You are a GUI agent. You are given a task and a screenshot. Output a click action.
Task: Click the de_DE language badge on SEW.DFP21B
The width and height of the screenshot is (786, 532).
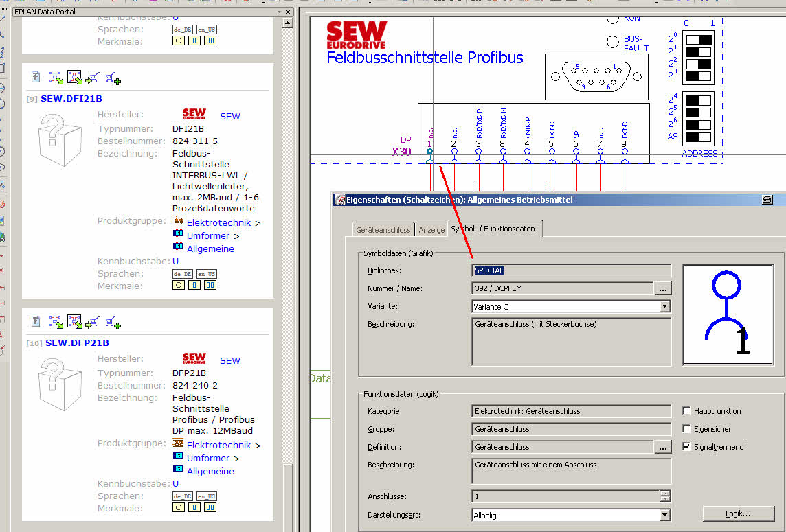tap(183, 496)
